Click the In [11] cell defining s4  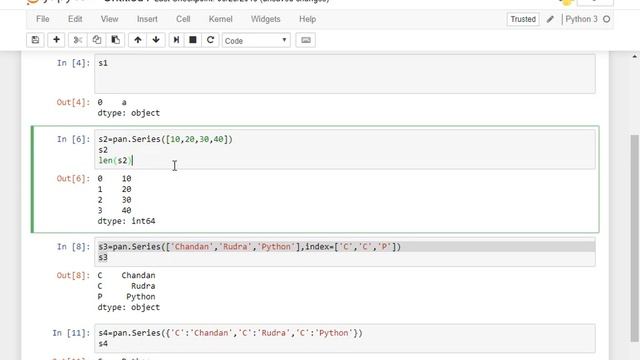[x=345, y=338]
